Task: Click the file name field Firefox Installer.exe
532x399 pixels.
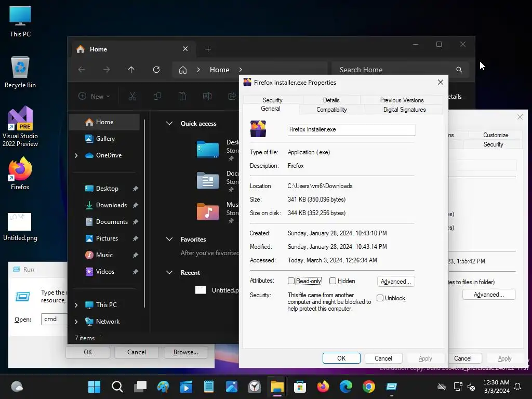Action: (351, 129)
